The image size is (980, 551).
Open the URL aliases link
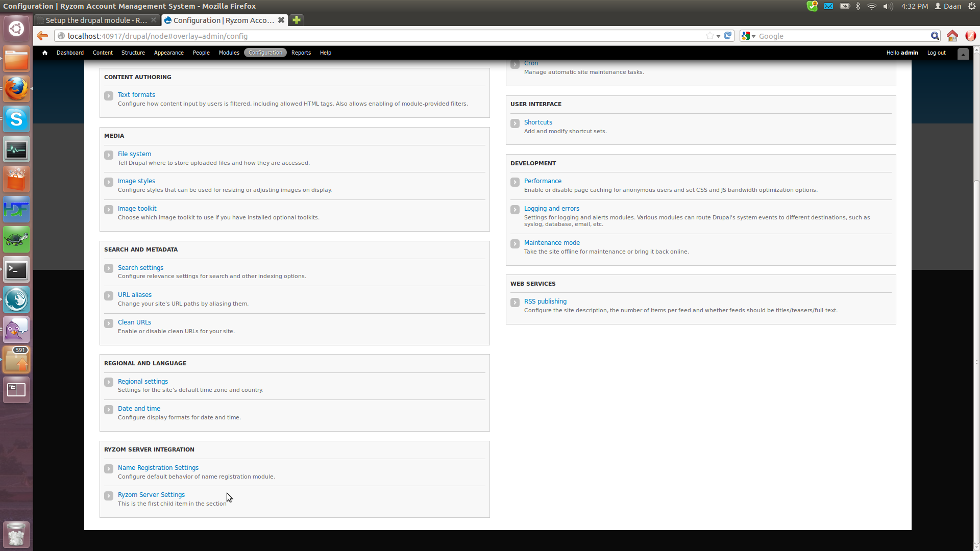[134, 294]
